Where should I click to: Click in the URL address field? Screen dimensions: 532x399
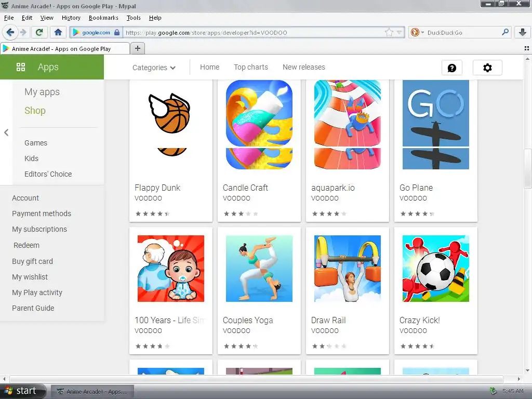point(254,33)
